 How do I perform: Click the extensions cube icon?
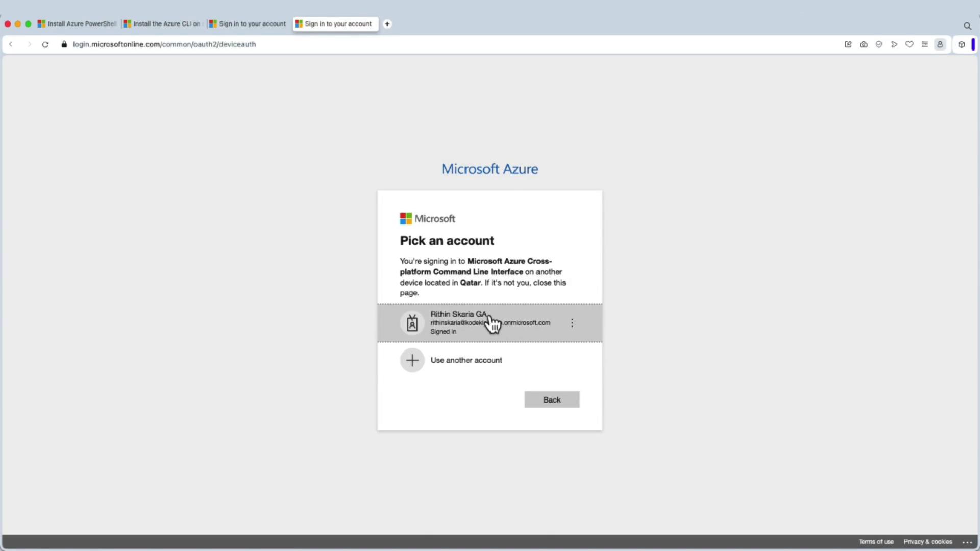[x=961, y=44]
